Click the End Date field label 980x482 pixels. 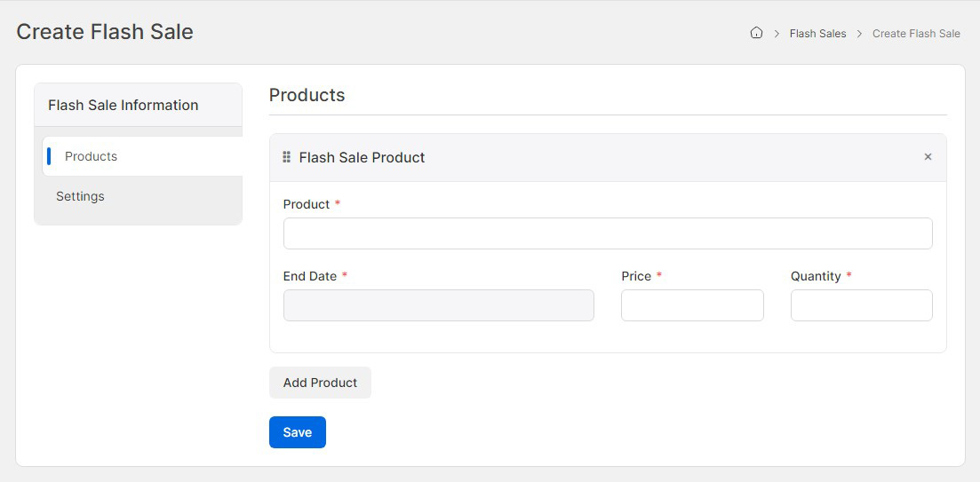309,276
